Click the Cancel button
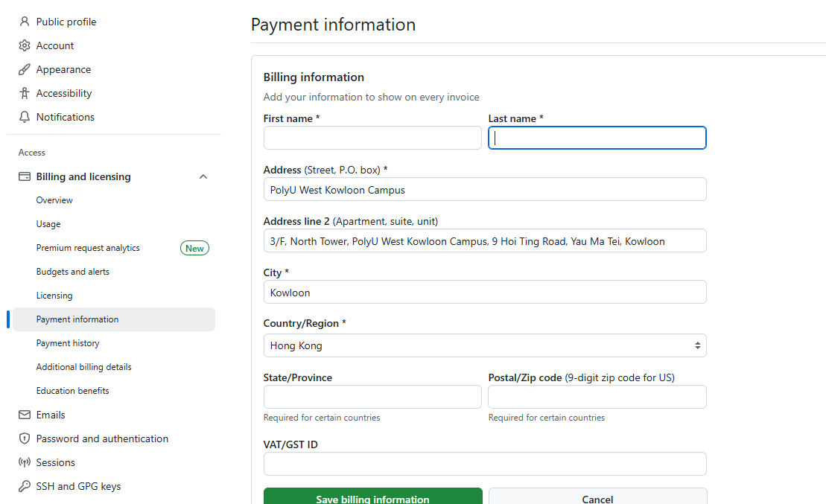Viewport: 826px width, 504px height. pyautogui.click(x=597, y=497)
